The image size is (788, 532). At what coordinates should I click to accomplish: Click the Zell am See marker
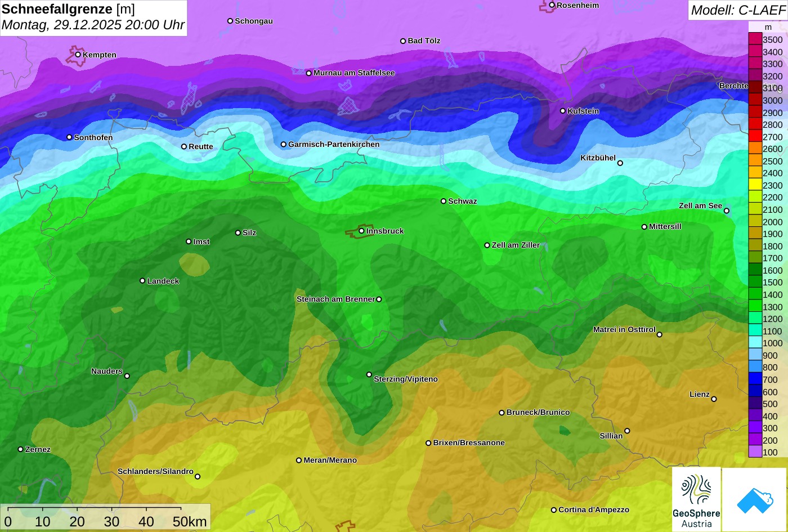point(727,211)
